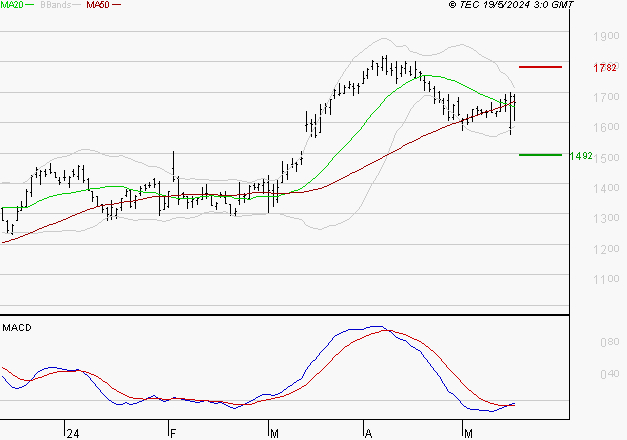This screenshot has height=440, width=627.
Task: Click the MACD panel label
Action: point(17,328)
